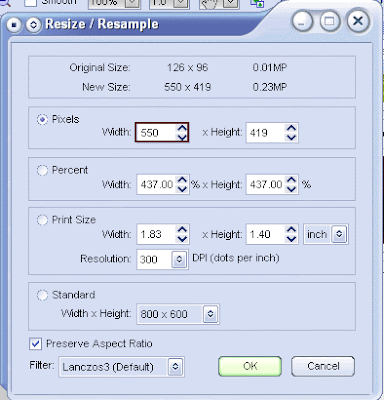Decrease Print Size Width with down arrow
Image resolution: width=384 pixels, height=400 pixels.
click(x=182, y=239)
